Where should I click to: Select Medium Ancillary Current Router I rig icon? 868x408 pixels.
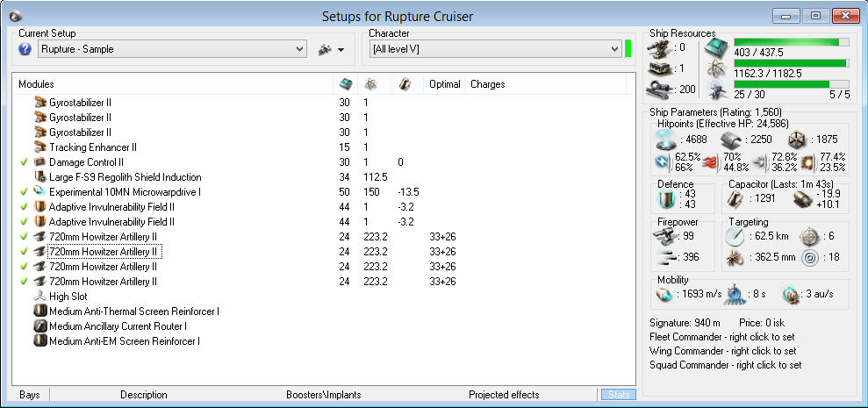click(39, 326)
